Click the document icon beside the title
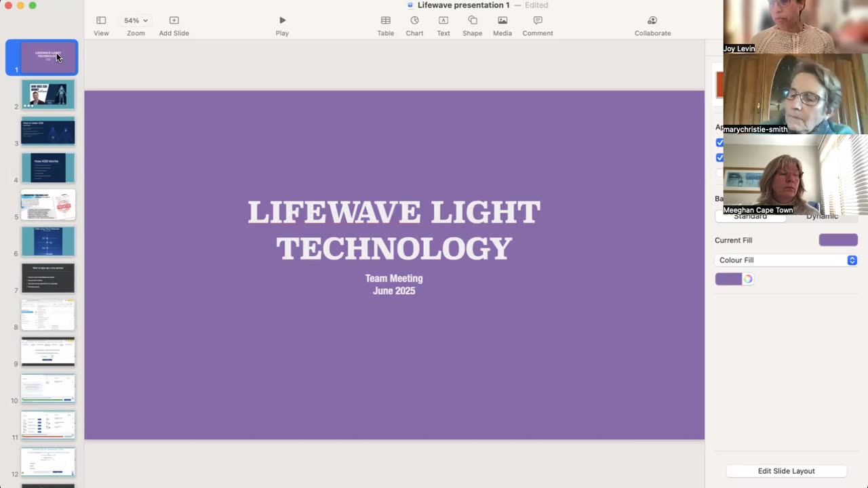This screenshot has height=488, width=868. [410, 5]
